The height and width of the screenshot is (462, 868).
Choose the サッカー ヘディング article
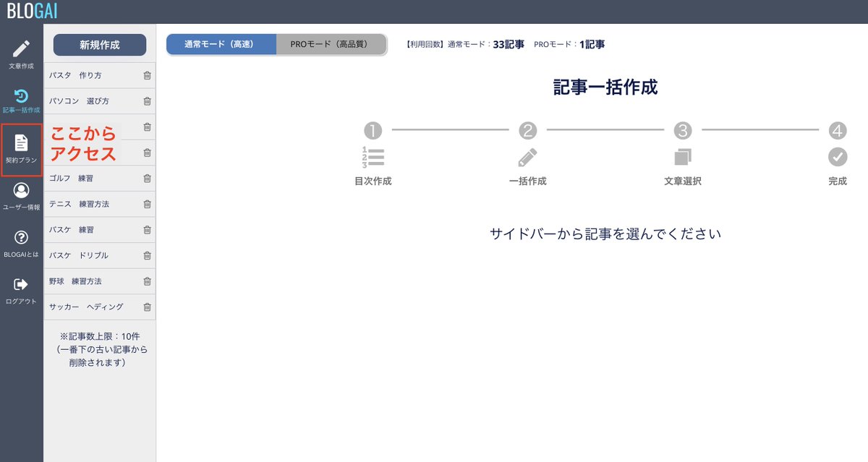click(100, 307)
